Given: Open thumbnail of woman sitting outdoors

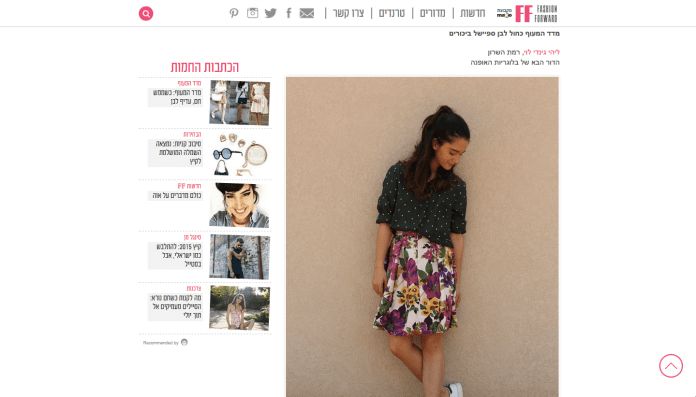Looking at the screenshot, I should click(239, 308).
